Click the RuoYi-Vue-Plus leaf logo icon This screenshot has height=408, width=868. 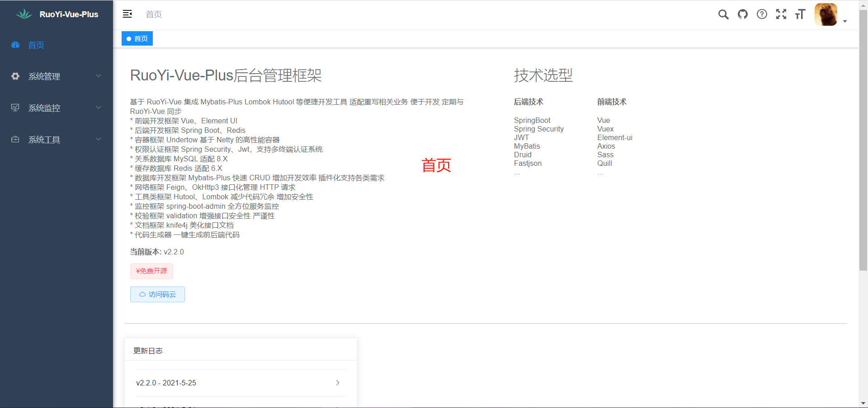[x=24, y=14]
